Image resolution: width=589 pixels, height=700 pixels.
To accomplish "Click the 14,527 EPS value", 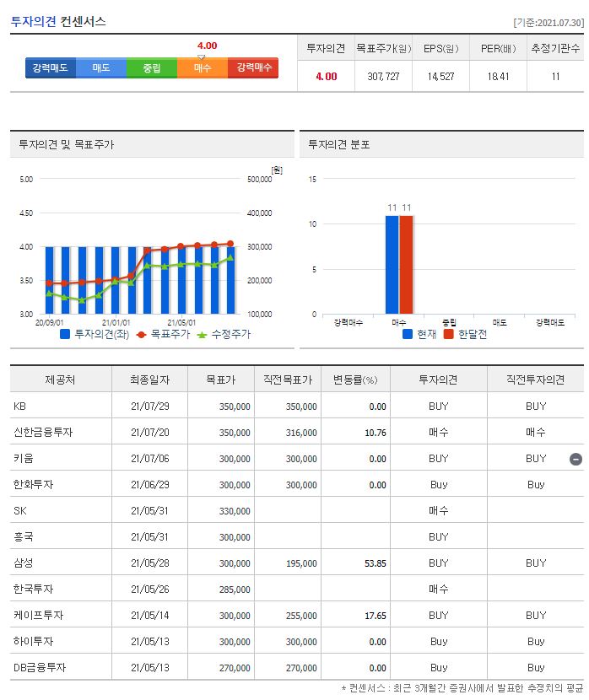I will tap(440, 77).
